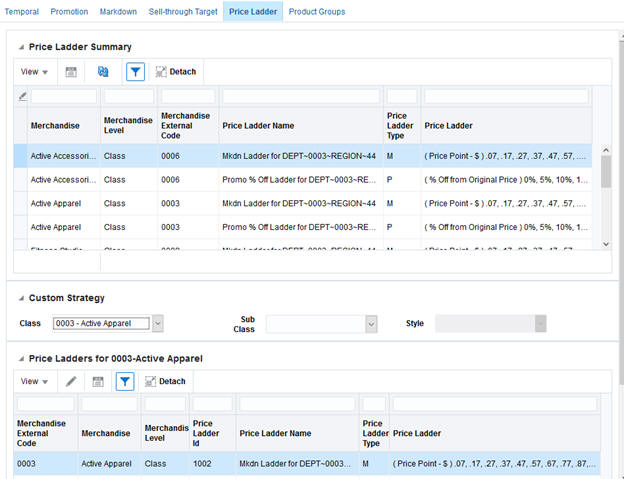Viewport: 624px width, 479px height.
Task: Click the scroll down arrow in summary table
Action: click(x=606, y=244)
